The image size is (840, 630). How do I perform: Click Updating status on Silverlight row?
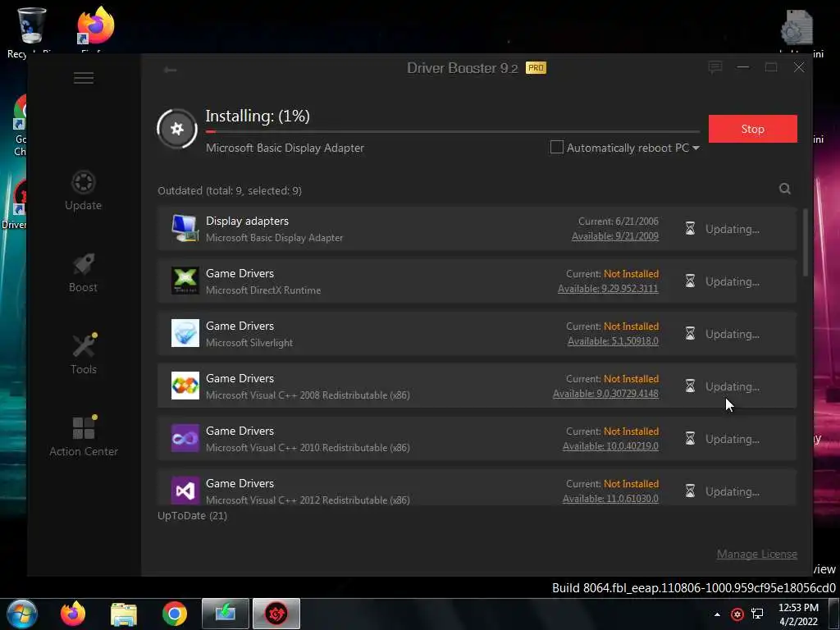point(733,335)
